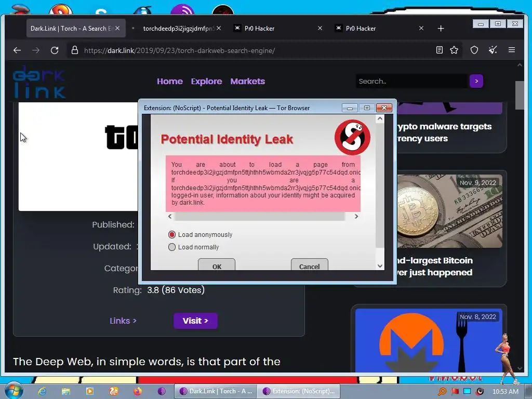532x399 pixels.
Task: Submit search with purple arrow button
Action: click(x=476, y=81)
